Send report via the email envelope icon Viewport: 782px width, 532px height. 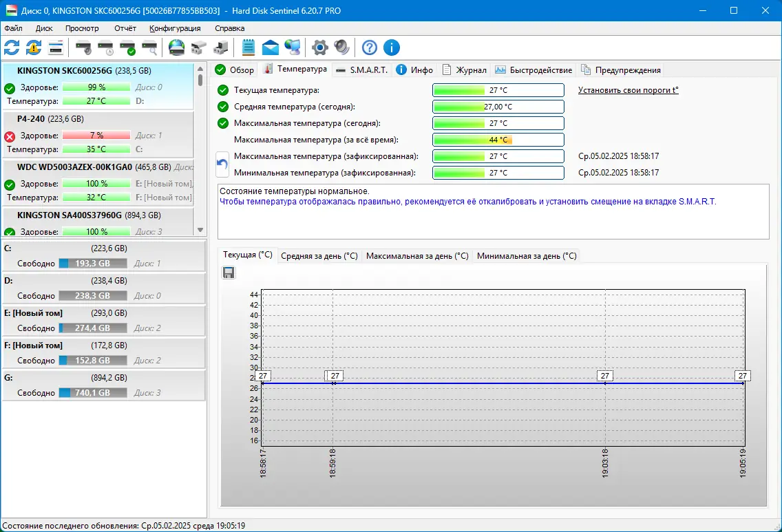(x=269, y=47)
